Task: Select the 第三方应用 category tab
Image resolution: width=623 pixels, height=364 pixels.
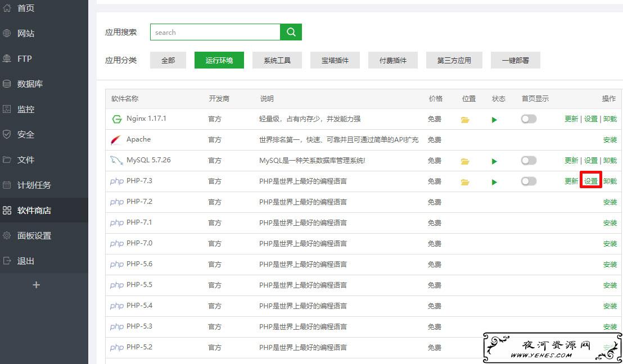Action: point(454,60)
